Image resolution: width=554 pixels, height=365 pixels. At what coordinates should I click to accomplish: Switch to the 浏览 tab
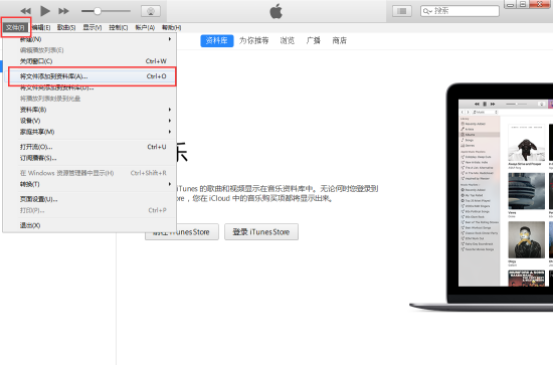point(287,41)
